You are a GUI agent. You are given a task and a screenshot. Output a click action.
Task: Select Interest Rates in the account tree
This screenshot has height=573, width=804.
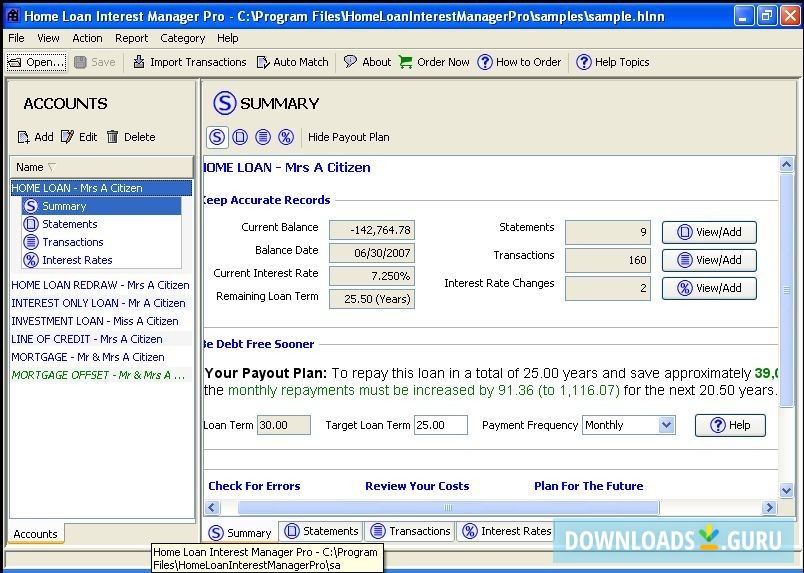click(102, 260)
